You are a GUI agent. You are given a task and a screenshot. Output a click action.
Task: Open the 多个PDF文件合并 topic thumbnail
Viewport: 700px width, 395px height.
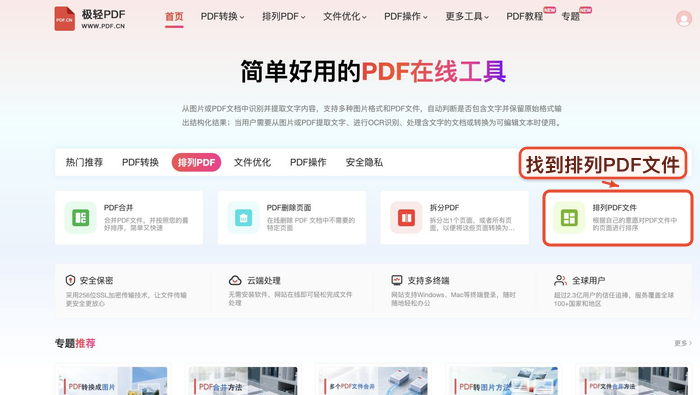coord(373,381)
